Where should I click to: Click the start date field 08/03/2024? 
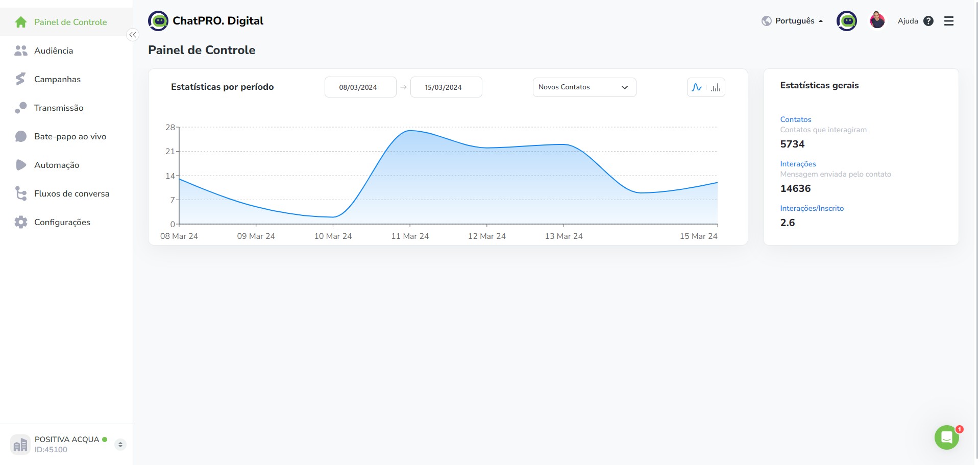coord(360,87)
